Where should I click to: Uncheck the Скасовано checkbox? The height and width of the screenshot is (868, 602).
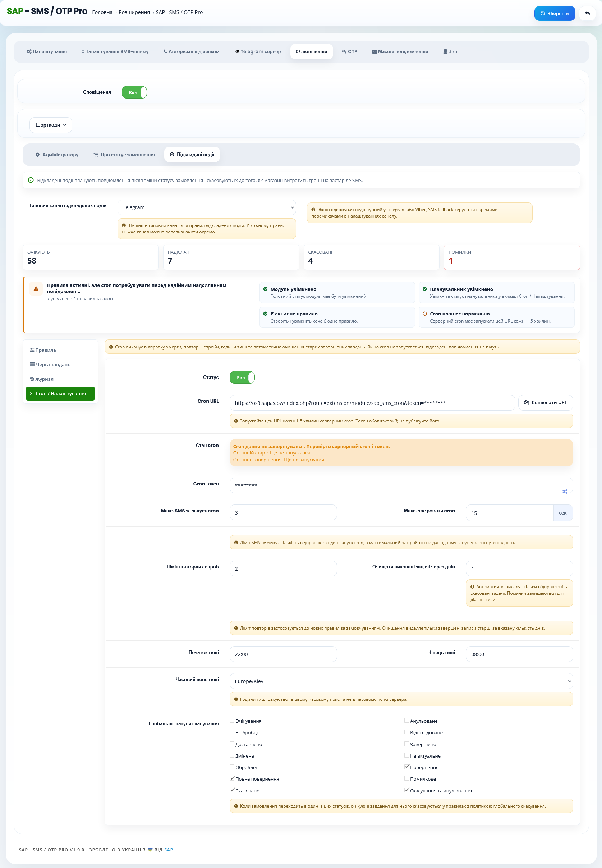pos(232,790)
